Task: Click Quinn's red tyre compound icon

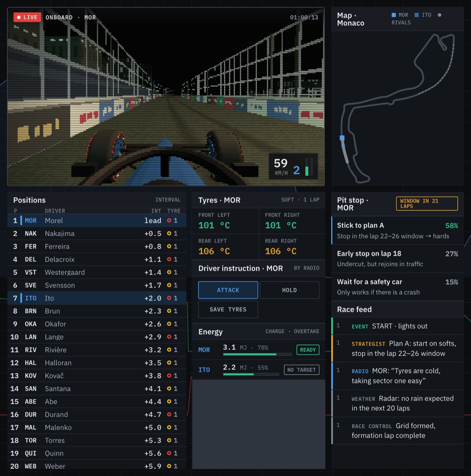Action: 169,453
